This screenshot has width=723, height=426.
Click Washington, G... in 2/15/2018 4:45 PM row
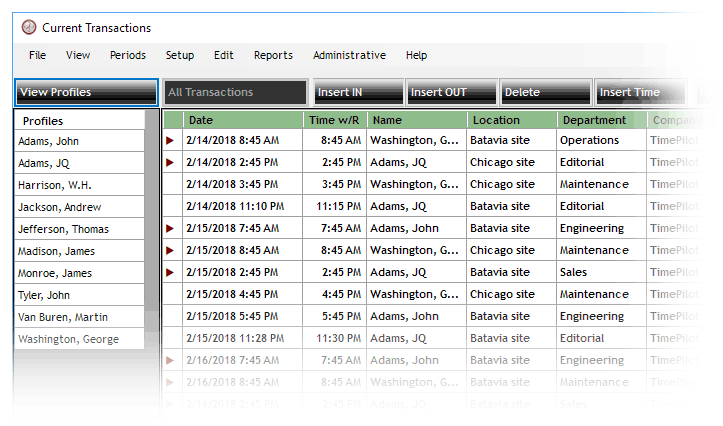415,294
